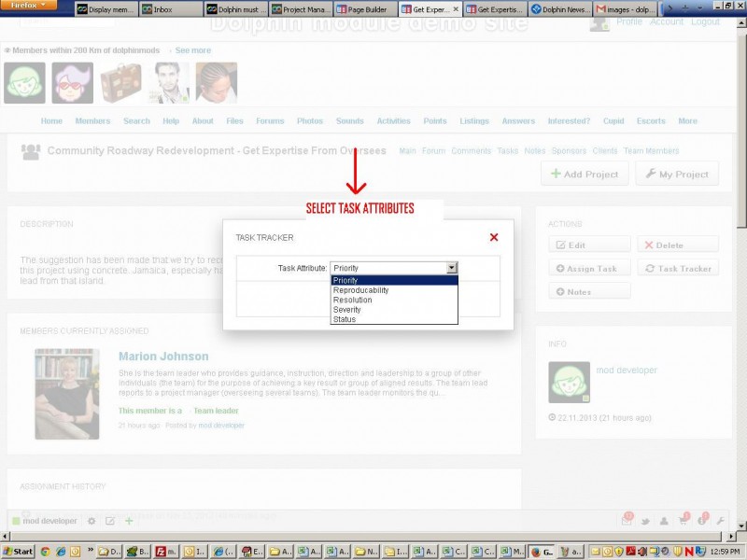This screenshot has height=560, width=747.
Task: Choose Priority in the open dropdown list
Action: 394,280
